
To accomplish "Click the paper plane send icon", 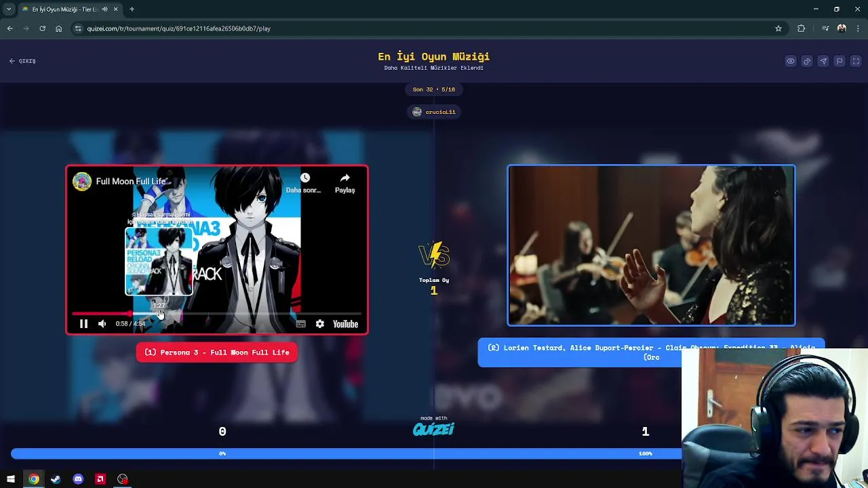I will [823, 61].
